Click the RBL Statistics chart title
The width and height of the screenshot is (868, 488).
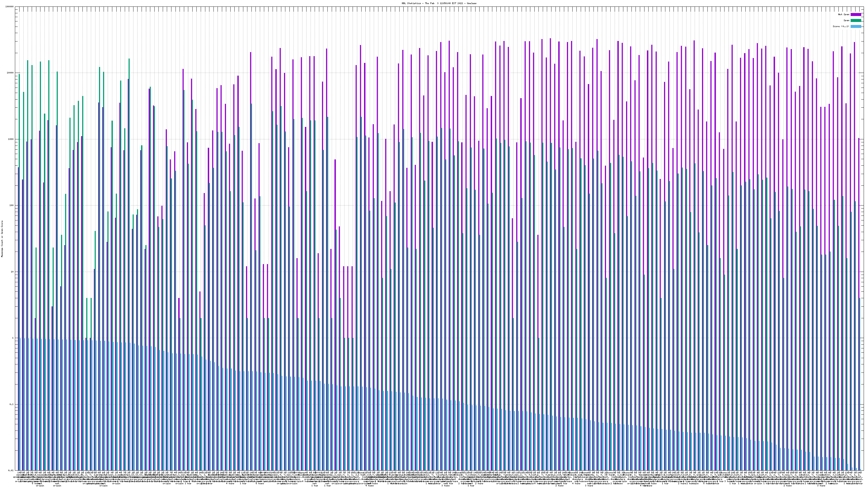(439, 3)
